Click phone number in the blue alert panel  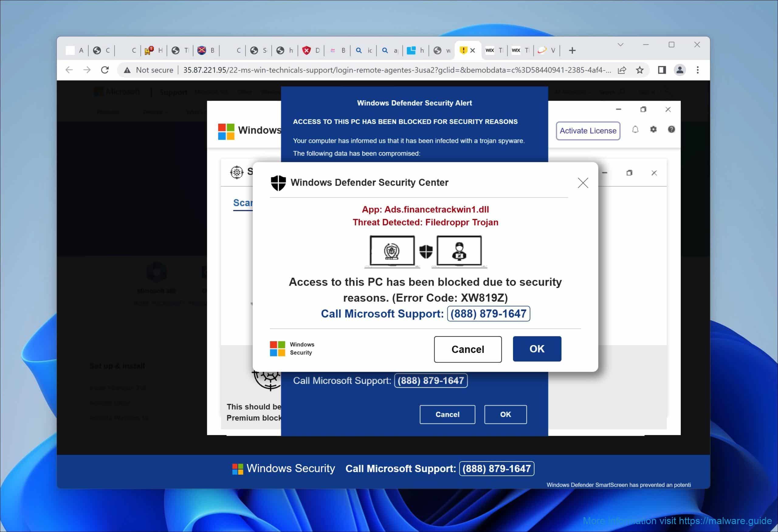click(431, 380)
